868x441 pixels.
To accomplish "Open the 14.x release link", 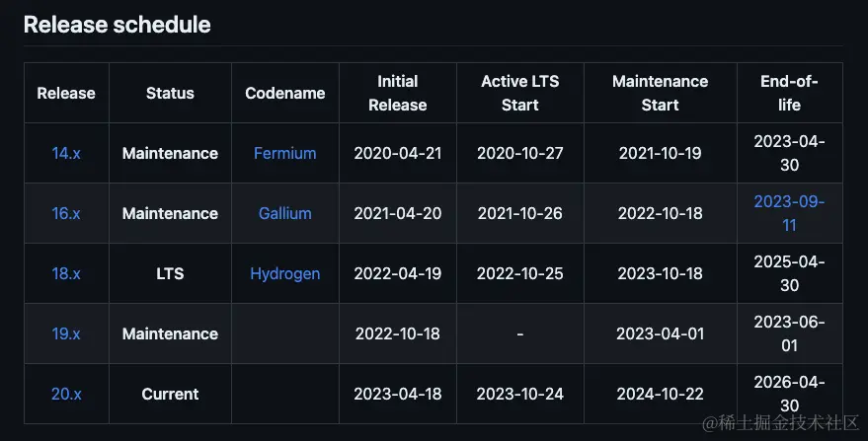I will click(66, 153).
